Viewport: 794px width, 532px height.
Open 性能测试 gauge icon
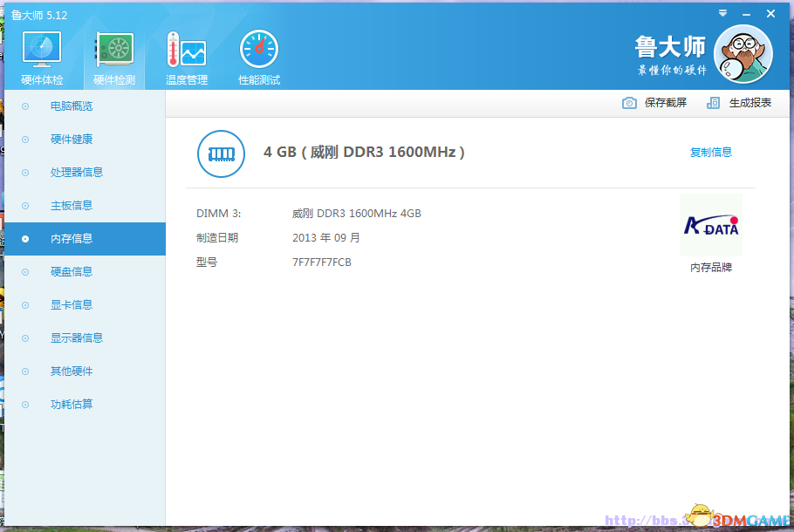point(259,49)
